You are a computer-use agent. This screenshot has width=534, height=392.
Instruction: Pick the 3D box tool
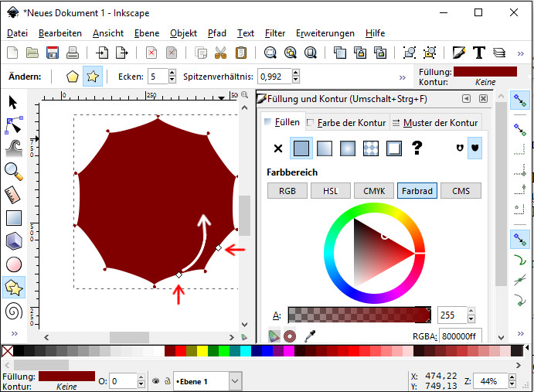point(13,241)
